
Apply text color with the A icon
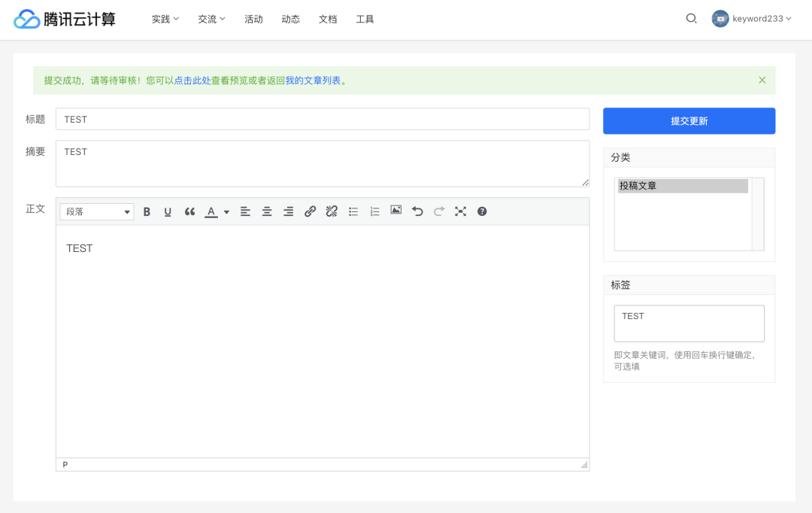[211, 211]
